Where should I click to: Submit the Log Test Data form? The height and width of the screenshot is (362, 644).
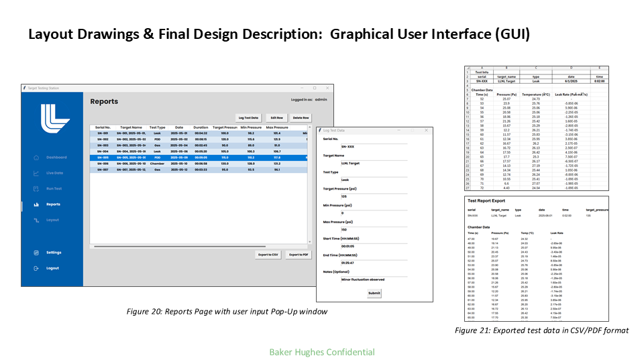click(x=374, y=293)
